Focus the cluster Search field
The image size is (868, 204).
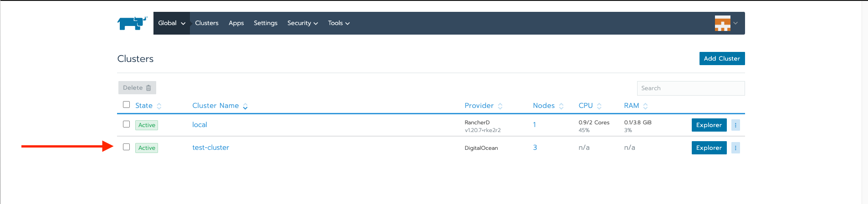tap(690, 88)
